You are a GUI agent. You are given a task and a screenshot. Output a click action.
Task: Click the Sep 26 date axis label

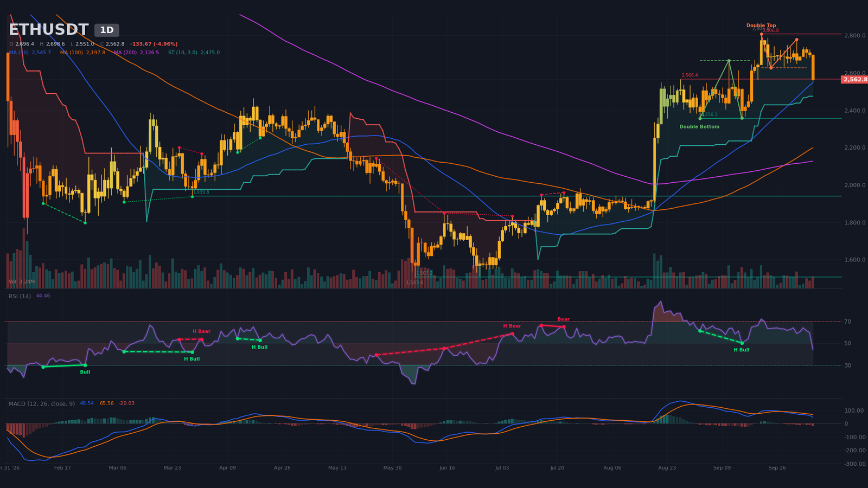pyautogui.click(x=777, y=468)
